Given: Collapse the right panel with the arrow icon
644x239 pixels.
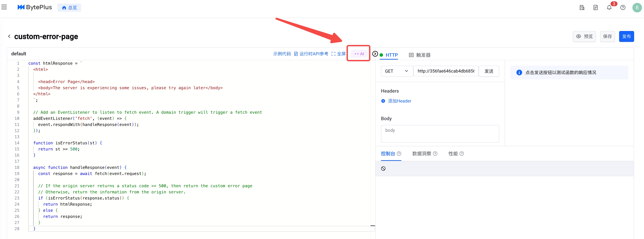Looking at the screenshot, I should [375, 54].
